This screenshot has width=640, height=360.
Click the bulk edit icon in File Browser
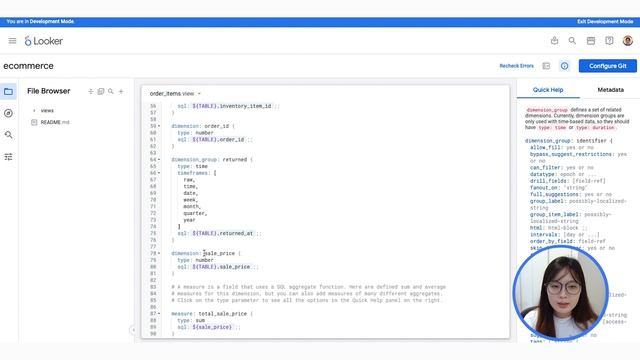(x=101, y=91)
